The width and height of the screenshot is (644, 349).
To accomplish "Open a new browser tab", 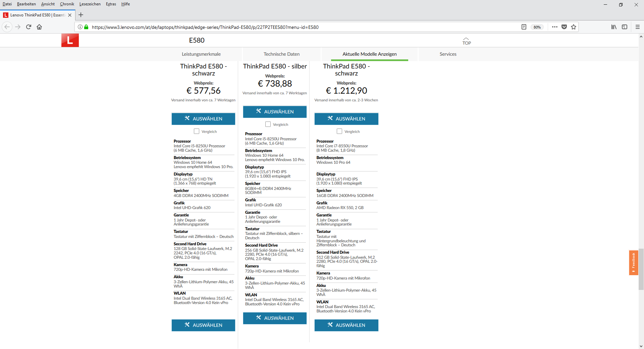I will [x=81, y=15].
